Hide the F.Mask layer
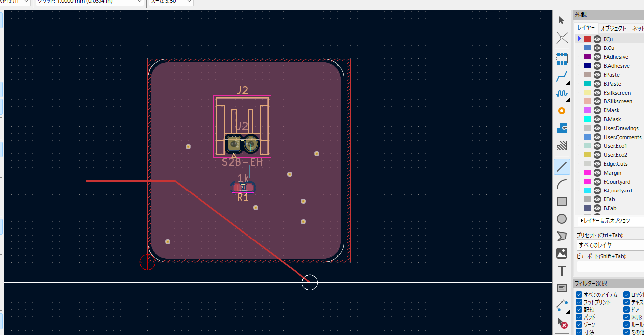This screenshot has width=644, height=335. pyautogui.click(x=597, y=110)
